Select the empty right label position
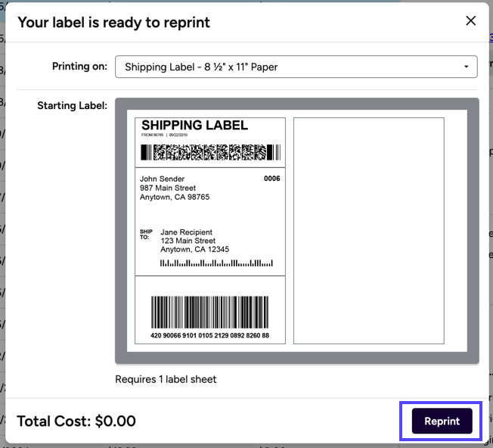Image resolution: width=493 pixels, height=448 pixels. [368, 230]
